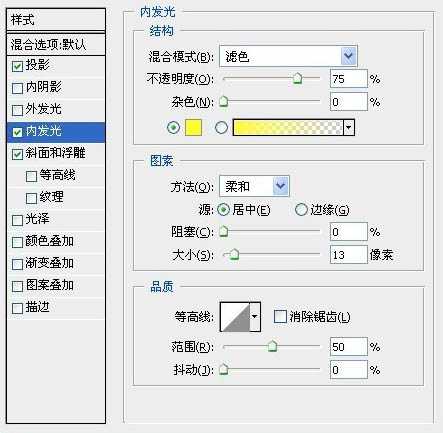Click the 不透明度 value field 75
Viewport: 443px width, 433px height.
349,79
